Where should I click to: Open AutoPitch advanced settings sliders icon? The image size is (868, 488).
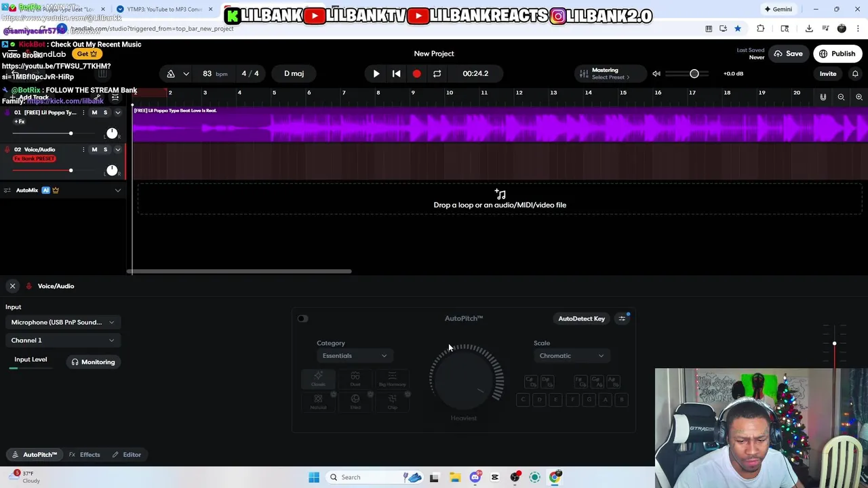(622, 319)
